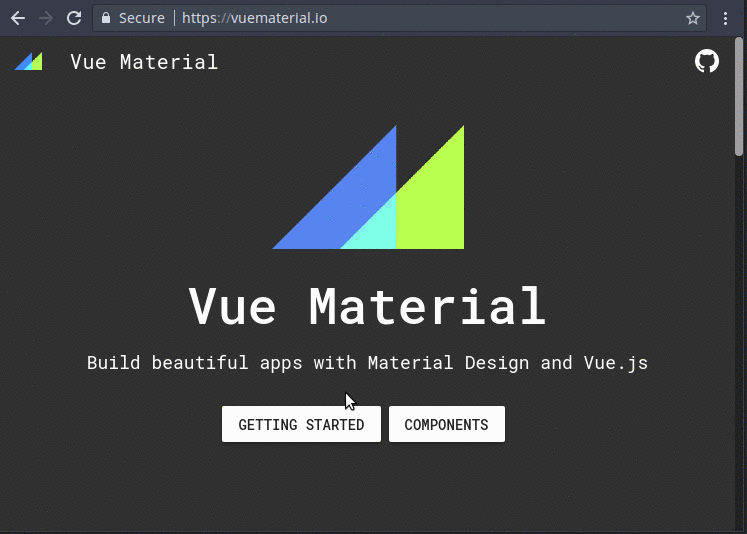Click the browser forward arrow
Screen dimensions: 747x534
(46, 19)
